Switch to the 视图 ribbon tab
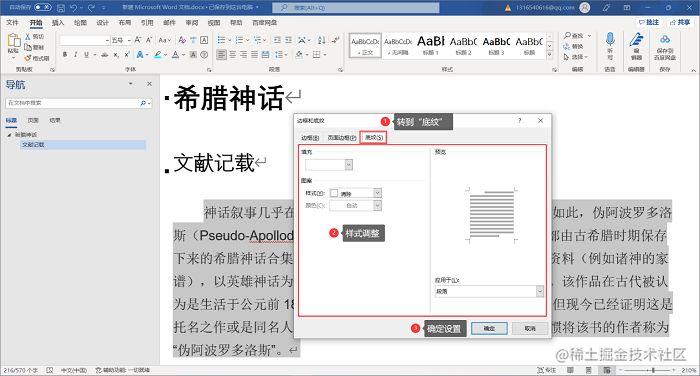 (x=214, y=23)
